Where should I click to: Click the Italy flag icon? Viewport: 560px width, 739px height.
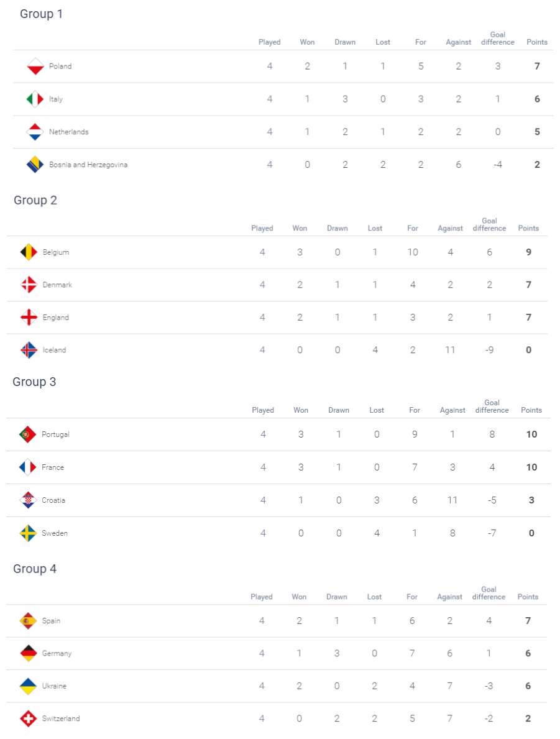point(35,99)
